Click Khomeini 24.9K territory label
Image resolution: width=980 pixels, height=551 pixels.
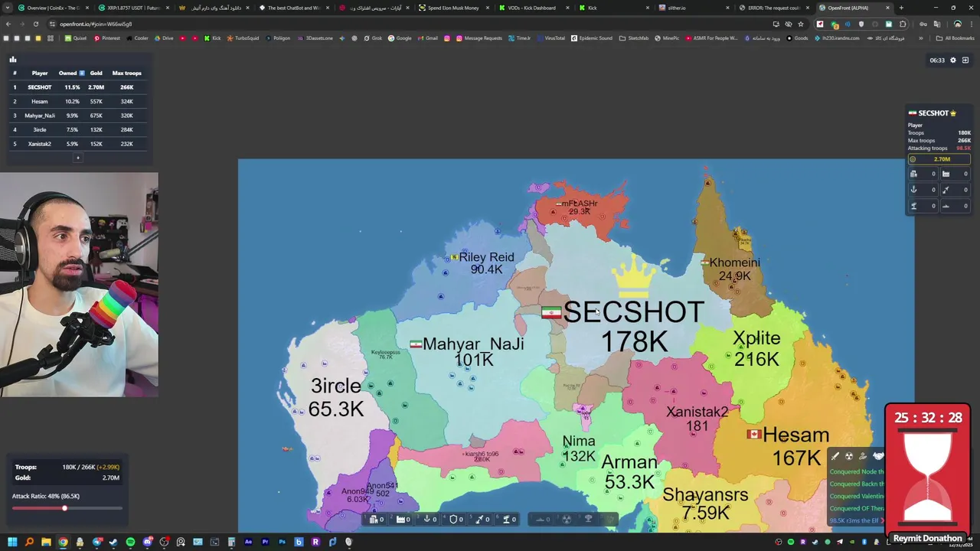[735, 269]
